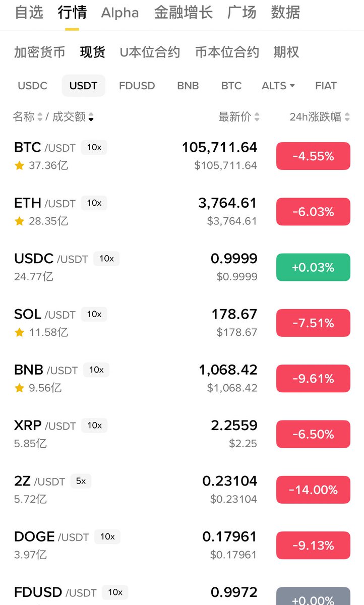The width and height of the screenshot is (364, 605).
Task: Switch to the Alpha tab
Action: tap(120, 13)
